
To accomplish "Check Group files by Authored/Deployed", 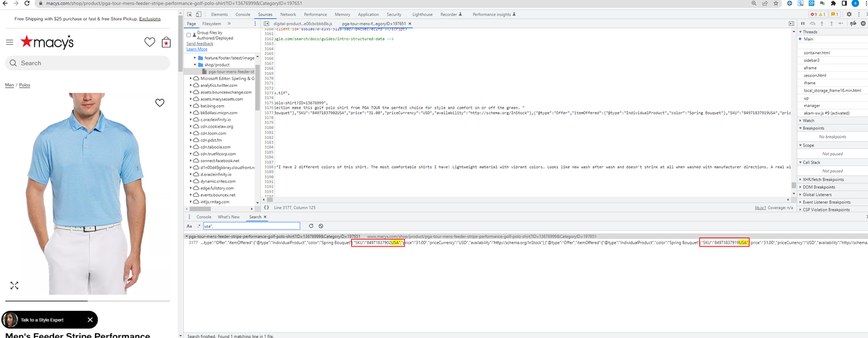I will pos(189,35).
